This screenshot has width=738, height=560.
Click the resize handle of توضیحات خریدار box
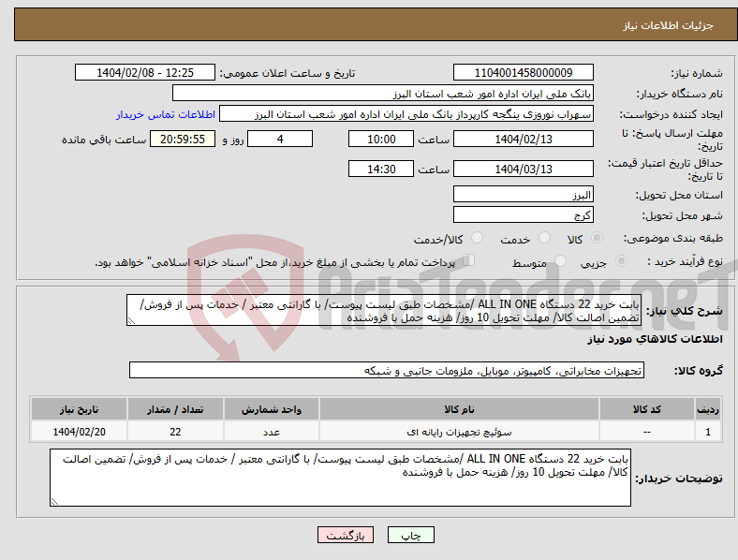54,502
